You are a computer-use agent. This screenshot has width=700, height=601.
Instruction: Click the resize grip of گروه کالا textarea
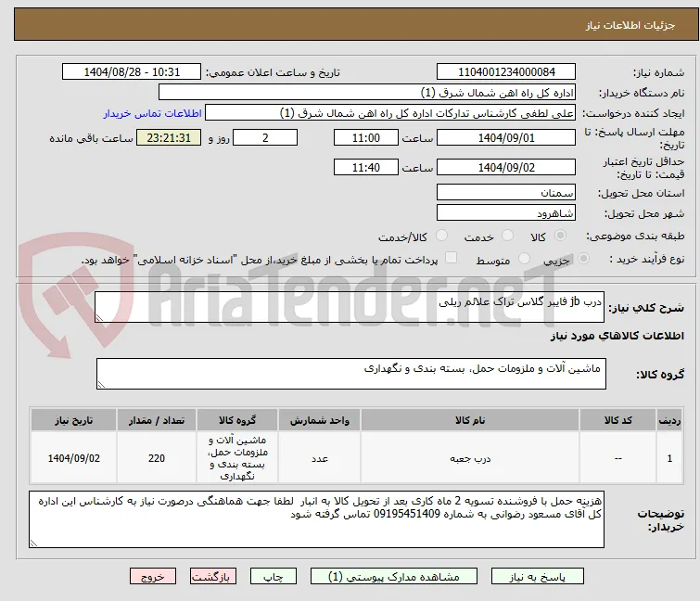101,385
